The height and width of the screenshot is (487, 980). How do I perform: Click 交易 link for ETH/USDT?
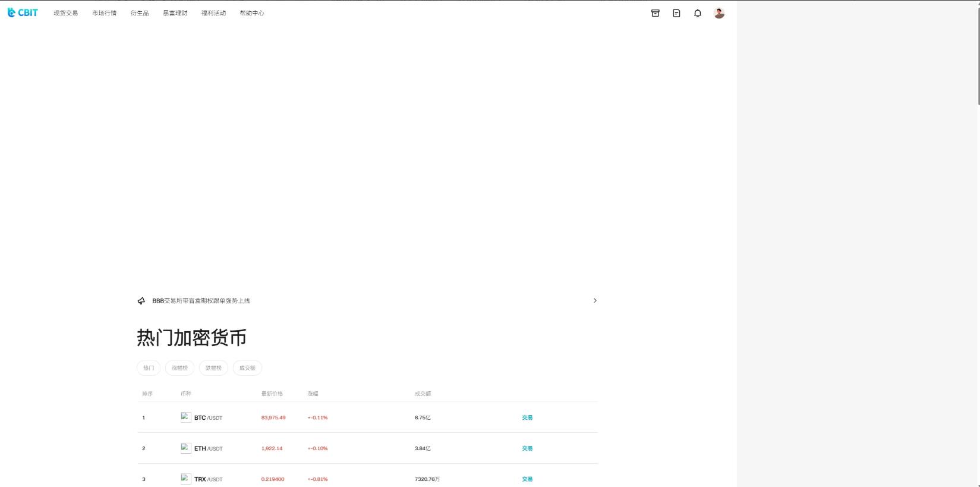527,448
